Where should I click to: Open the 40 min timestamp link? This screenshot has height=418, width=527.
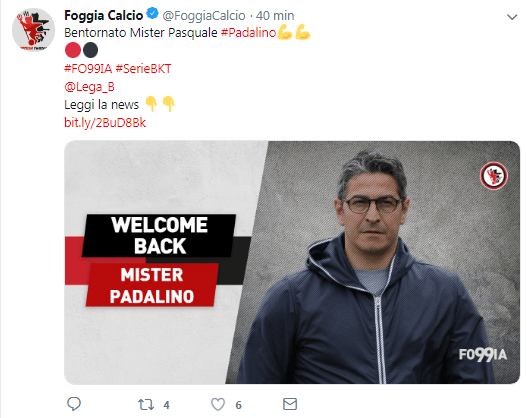[x=275, y=16]
